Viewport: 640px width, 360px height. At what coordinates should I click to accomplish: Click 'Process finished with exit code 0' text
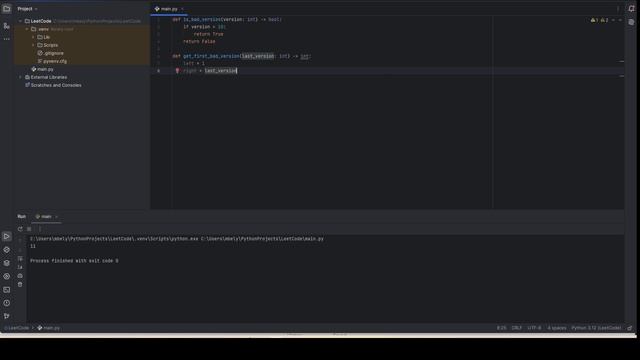[74, 261]
